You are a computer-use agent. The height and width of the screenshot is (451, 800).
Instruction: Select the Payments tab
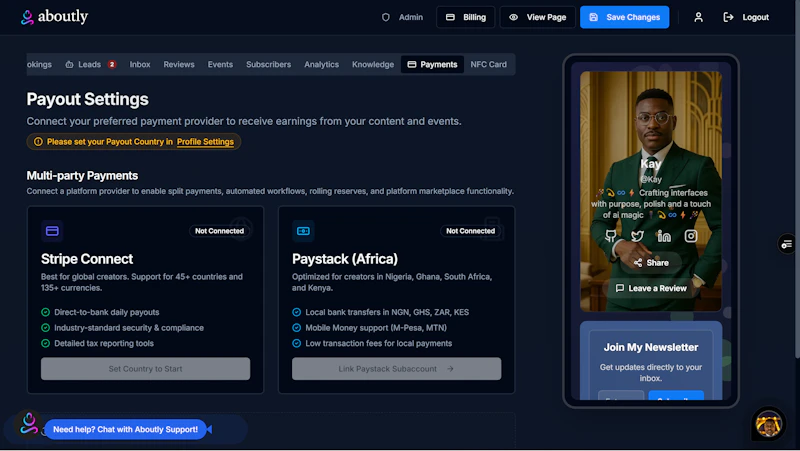(432, 64)
